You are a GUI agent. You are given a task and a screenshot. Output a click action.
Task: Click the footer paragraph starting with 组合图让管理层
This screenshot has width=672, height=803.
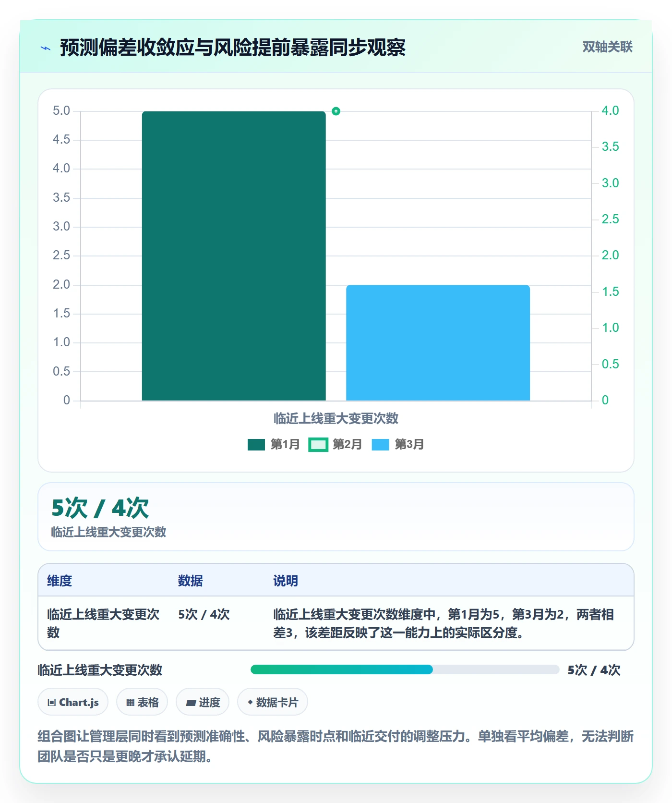click(336, 746)
